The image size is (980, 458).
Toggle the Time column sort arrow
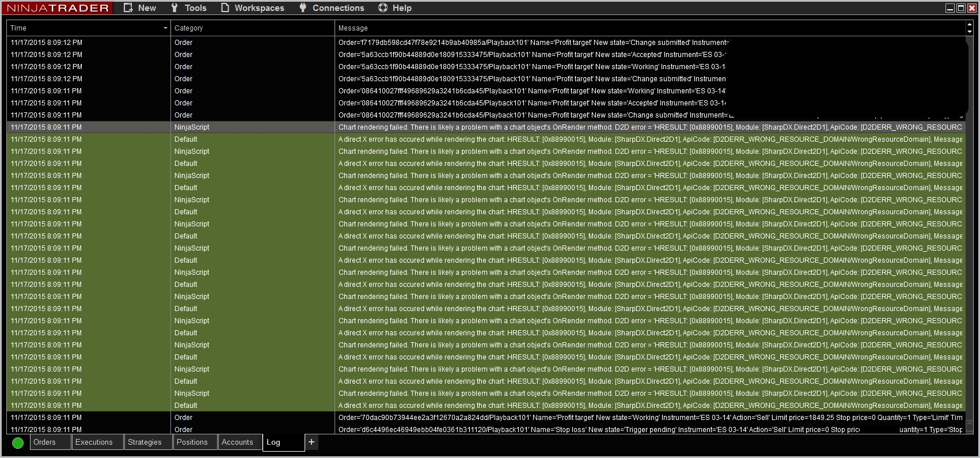coord(165,28)
